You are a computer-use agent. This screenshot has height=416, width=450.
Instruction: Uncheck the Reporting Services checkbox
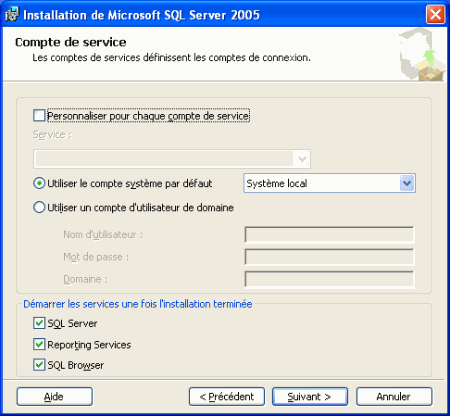(39, 344)
